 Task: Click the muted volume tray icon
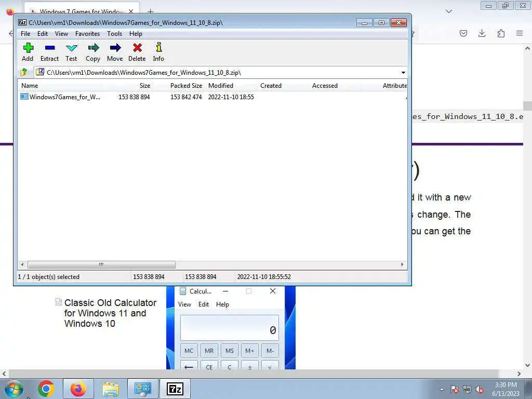coord(480,389)
